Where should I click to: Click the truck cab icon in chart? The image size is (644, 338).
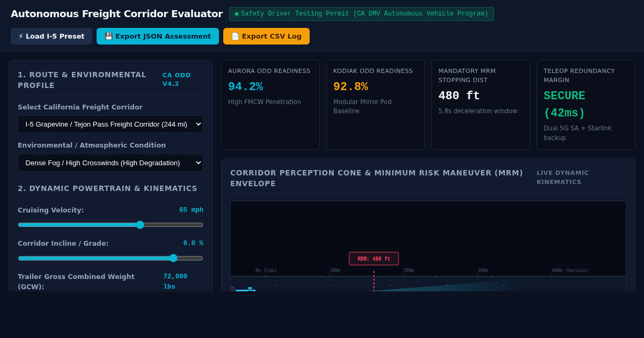coord(245,289)
